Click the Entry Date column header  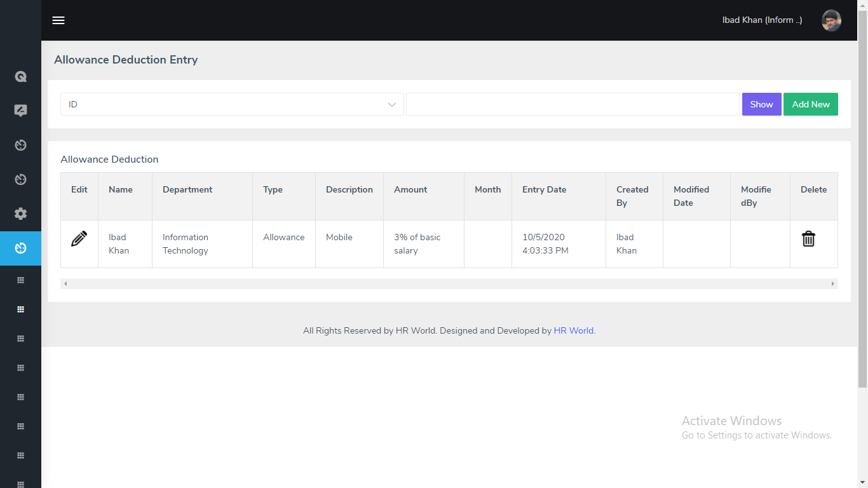pos(544,189)
